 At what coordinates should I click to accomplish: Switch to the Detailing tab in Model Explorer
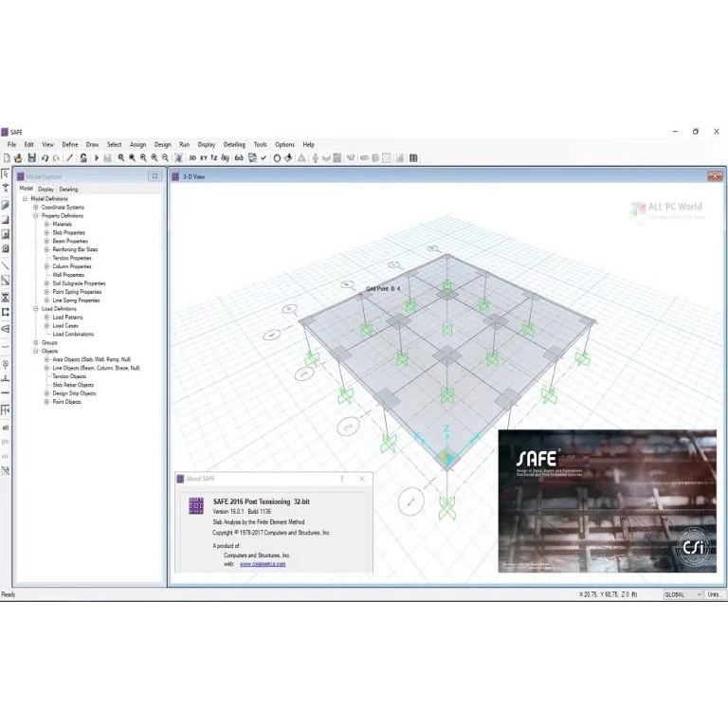pyautogui.click(x=68, y=189)
